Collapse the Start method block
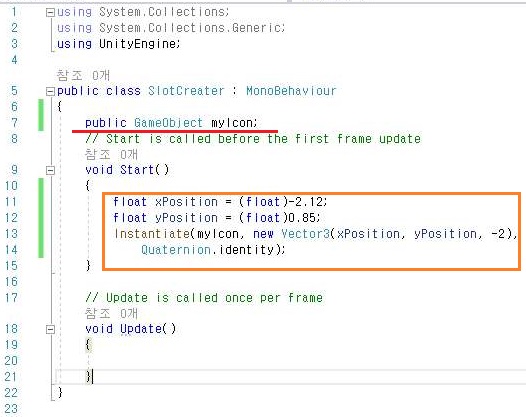The image size is (526, 417). pyautogui.click(x=50, y=170)
